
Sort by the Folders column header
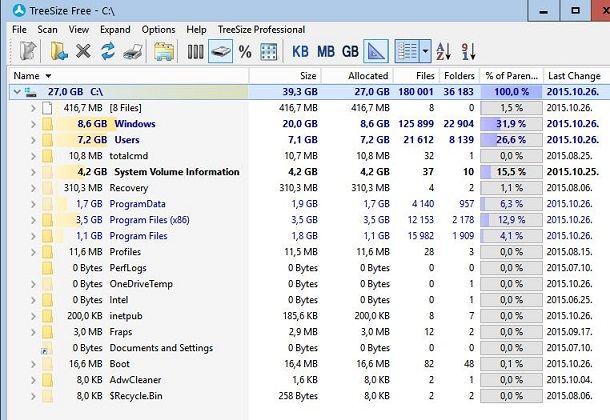pyautogui.click(x=459, y=75)
